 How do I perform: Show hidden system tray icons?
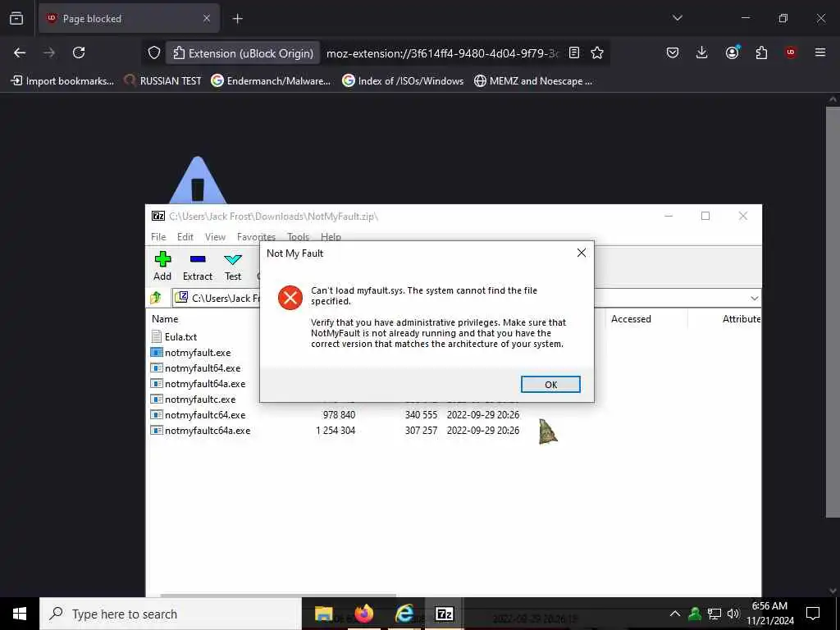pyautogui.click(x=675, y=614)
